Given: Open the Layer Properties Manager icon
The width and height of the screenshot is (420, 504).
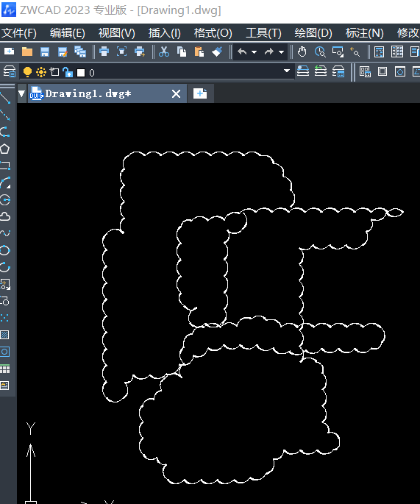Looking at the screenshot, I should pyautogui.click(x=10, y=71).
